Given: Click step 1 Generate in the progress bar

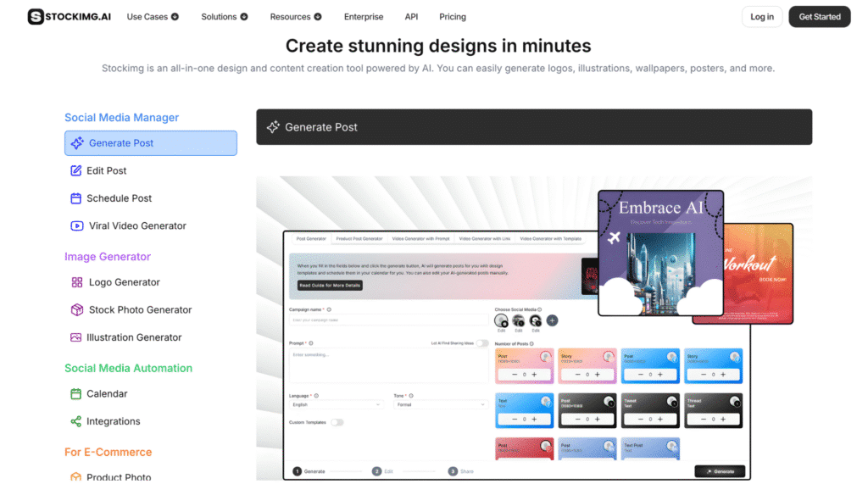Looking at the screenshot, I should [309, 471].
